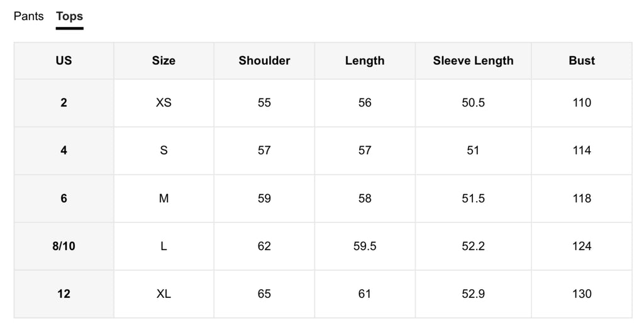This screenshot has height=325, width=644.
Task: Click the Sleeve Length column header
Action: [x=473, y=60]
